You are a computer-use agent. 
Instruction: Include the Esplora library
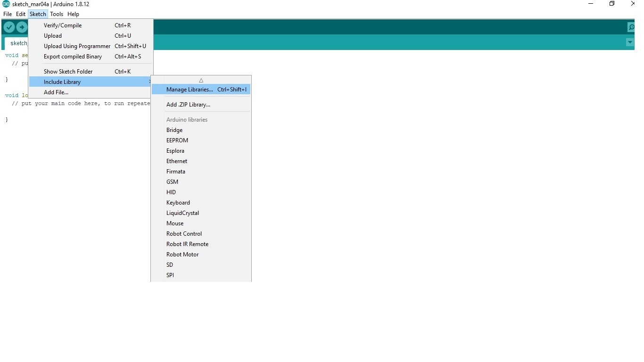201,151
